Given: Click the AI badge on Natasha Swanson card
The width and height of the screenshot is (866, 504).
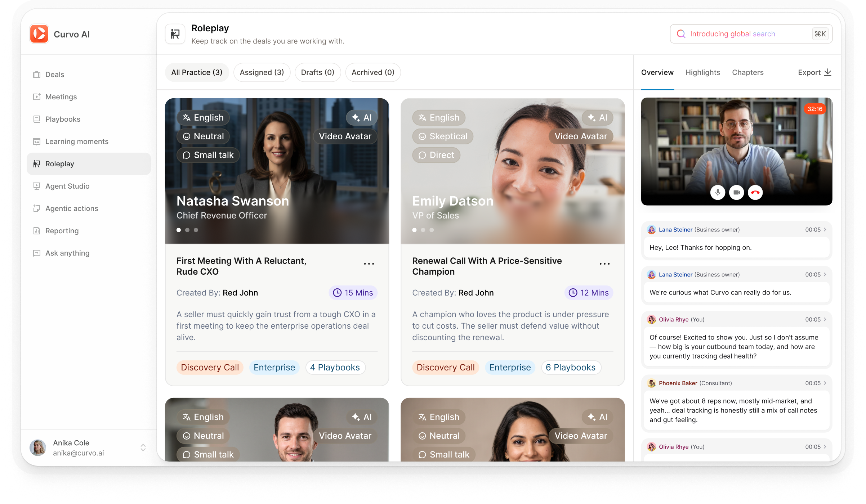Looking at the screenshot, I should pyautogui.click(x=362, y=118).
